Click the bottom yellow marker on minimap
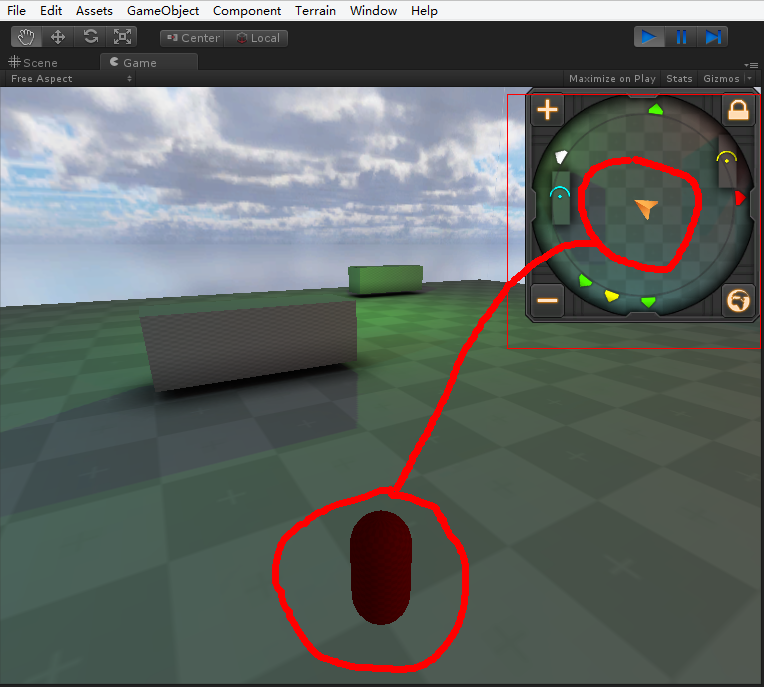The image size is (764, 687). (x=612, y=295)
